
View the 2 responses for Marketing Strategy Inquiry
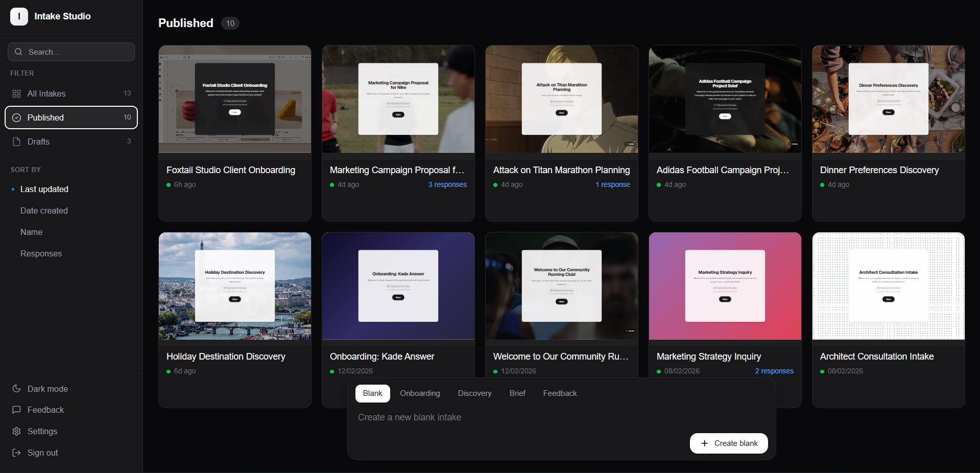(x=774, y=371)
